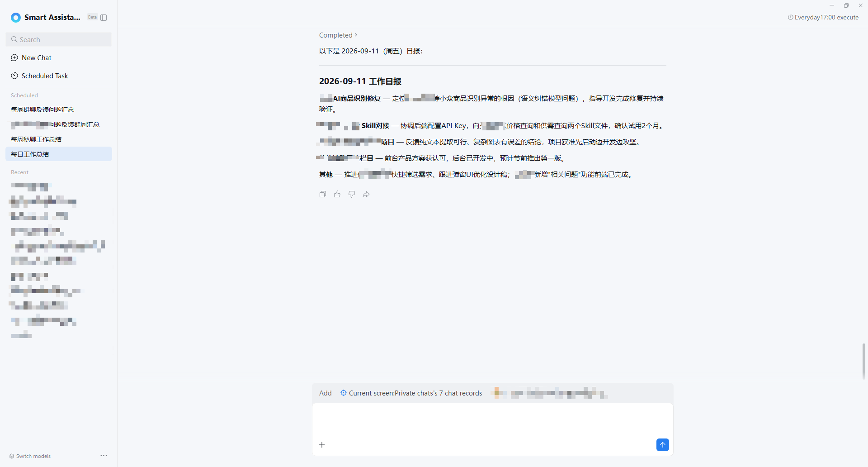
Task: Add attachment with plus icon
Action: (322, 445)
